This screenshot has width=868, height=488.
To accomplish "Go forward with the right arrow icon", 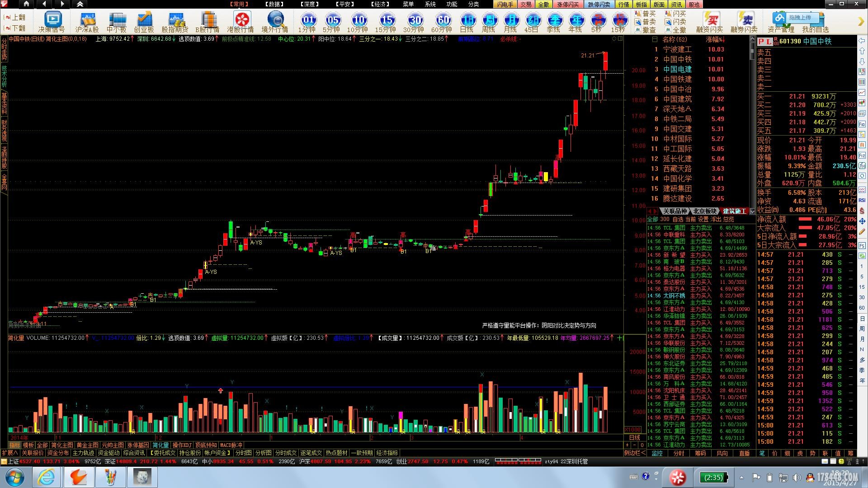I will click(x=62, y=4).
